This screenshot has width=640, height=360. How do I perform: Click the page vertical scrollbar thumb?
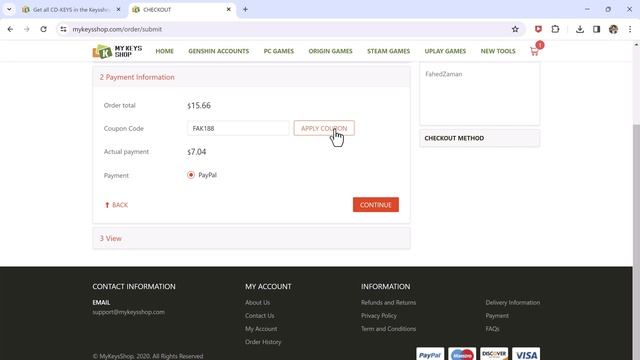(x=636, y=241)
